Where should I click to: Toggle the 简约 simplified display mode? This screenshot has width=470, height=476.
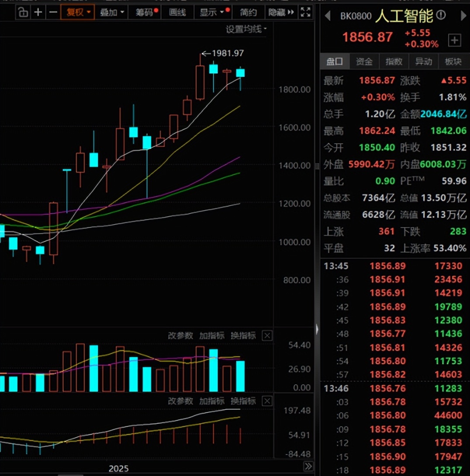(248, 12)
